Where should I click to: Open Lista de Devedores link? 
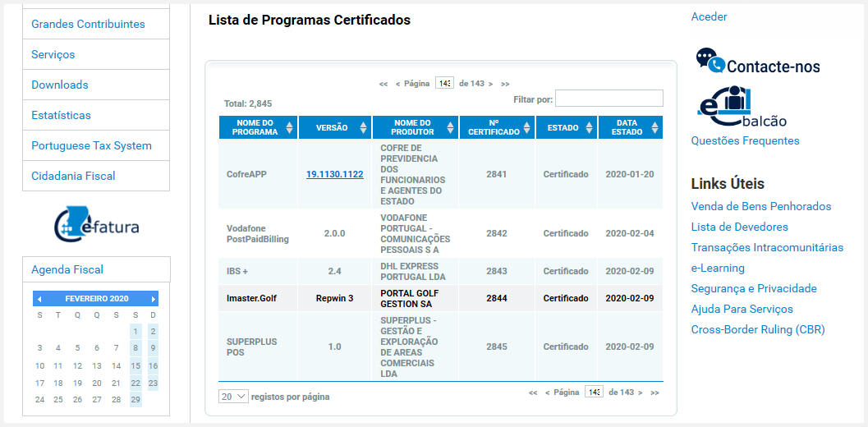(x=740, y=227)
